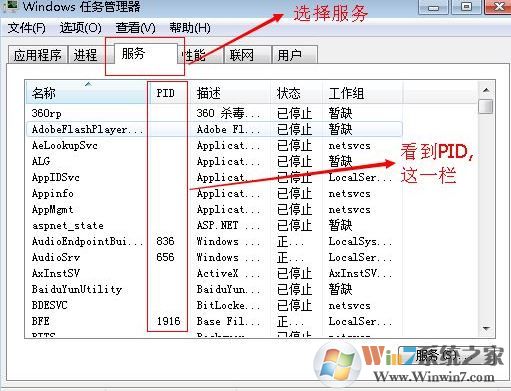511x391 pixels.
Task: Click the ASP.NET description cell
Action: coord(228,225)
